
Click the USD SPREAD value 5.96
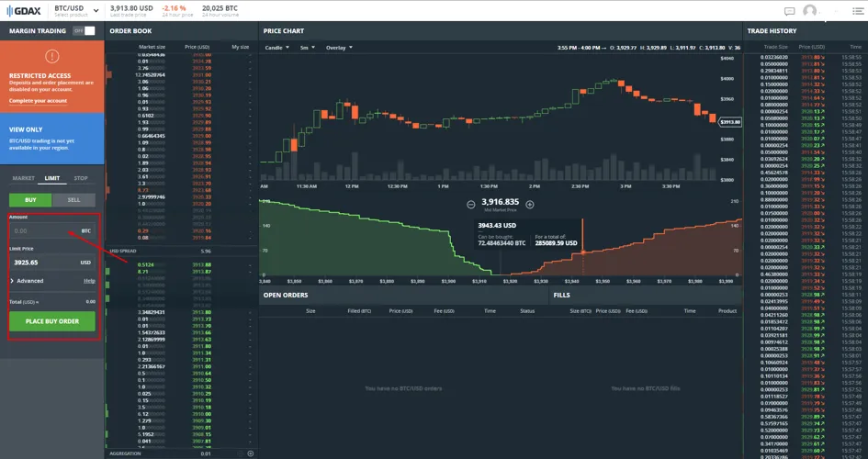pyautogui.click(x=206, y=251)
